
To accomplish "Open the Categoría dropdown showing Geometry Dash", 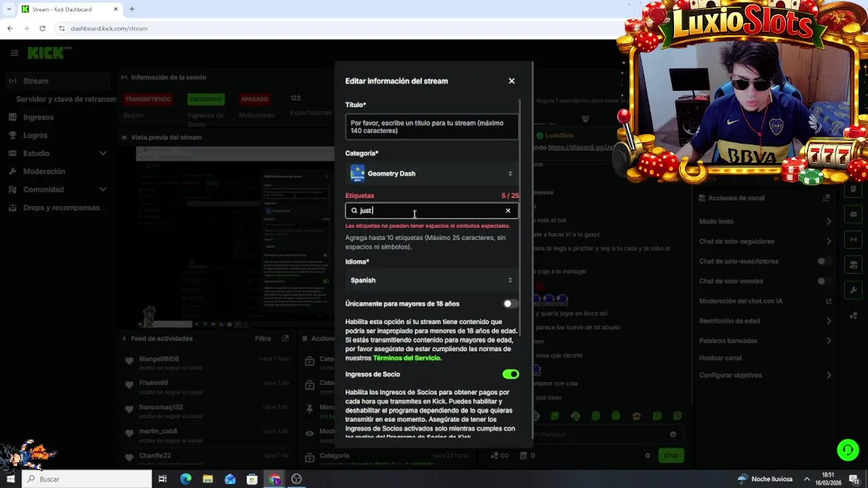I will [x=432, y=174].
